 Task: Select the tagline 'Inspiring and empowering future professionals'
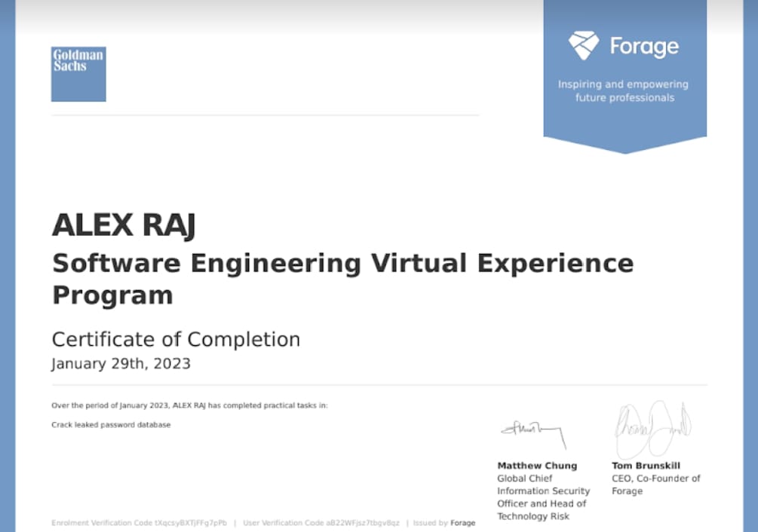[x=624, y=90]
